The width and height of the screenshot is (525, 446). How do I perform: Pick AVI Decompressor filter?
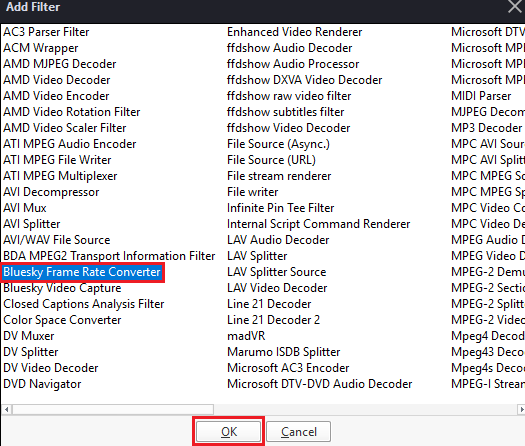[x=51, y=192]
